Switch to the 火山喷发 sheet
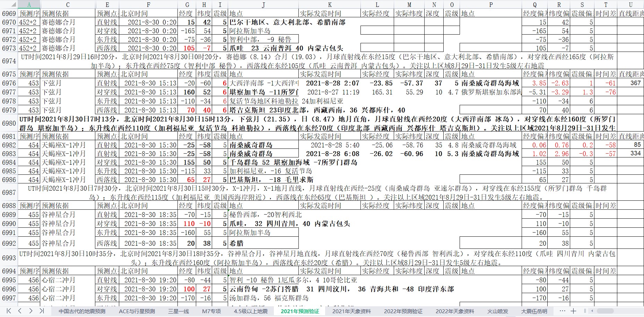Viewport: 644px width, 317px height. pyautogui.click(x=498, y=311)
